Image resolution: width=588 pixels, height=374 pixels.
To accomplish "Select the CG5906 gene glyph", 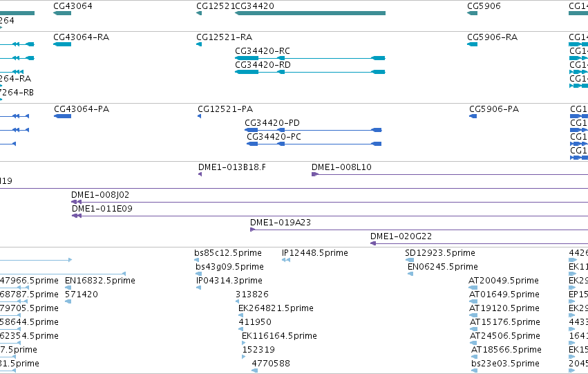I will click(472, 13).
